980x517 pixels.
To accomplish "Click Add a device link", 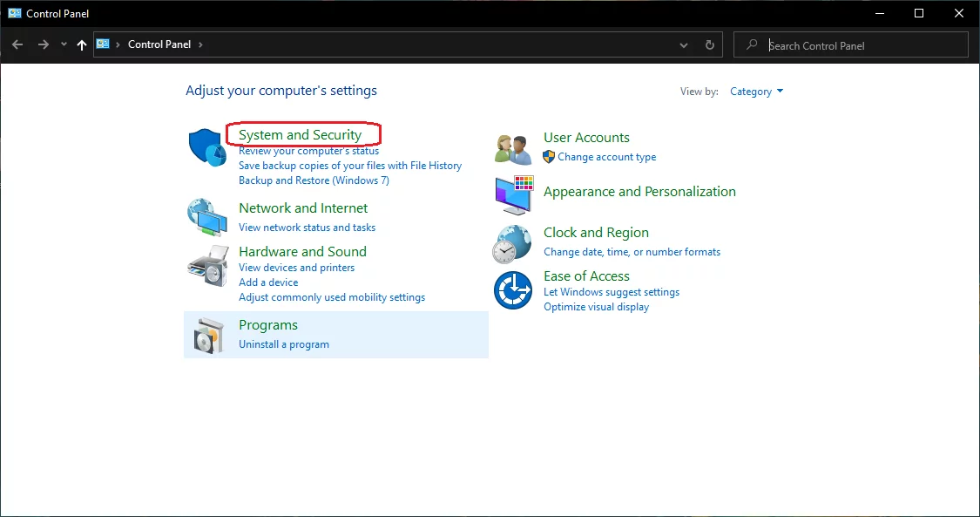I will [x=269, y=282].
